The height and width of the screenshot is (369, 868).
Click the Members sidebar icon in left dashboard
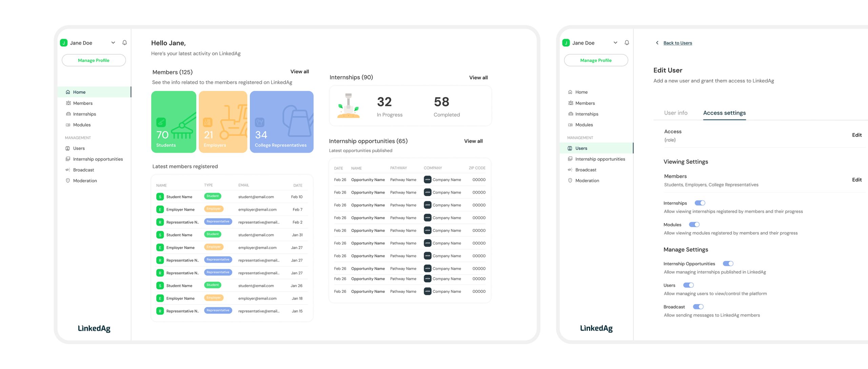tap(68, 103)
